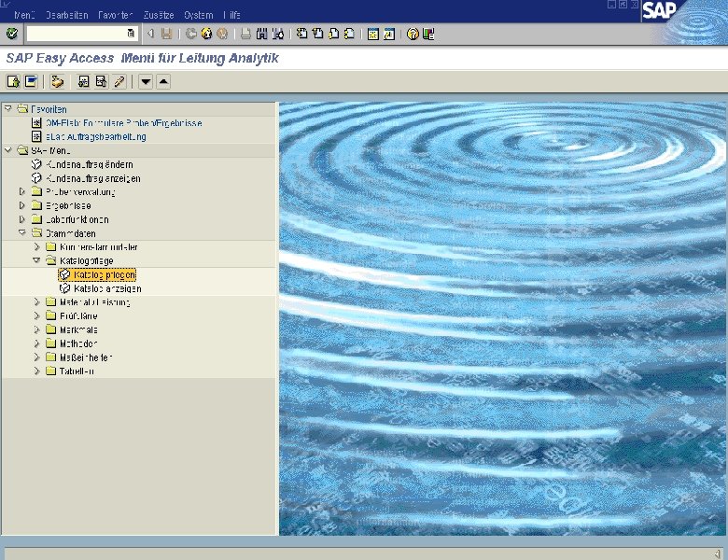
Task: Click the User Menu icon in the application toolbar
Action: pos(13,82)
